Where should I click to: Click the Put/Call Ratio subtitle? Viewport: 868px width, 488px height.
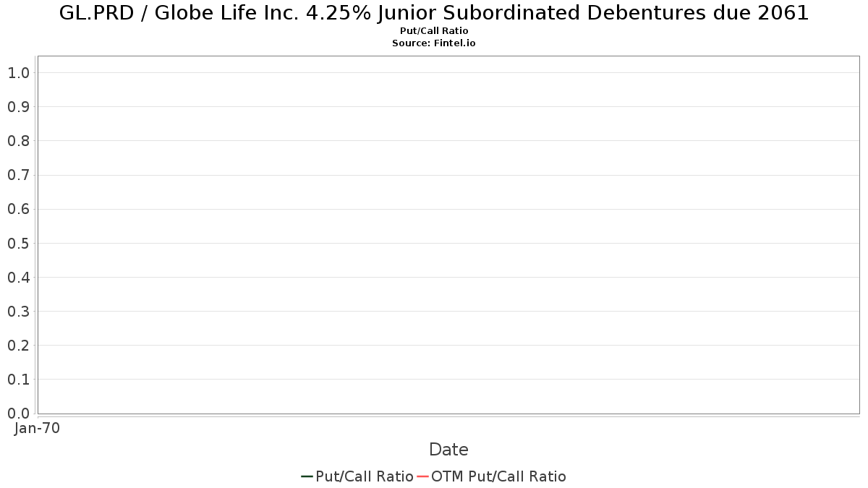(434, 31)
